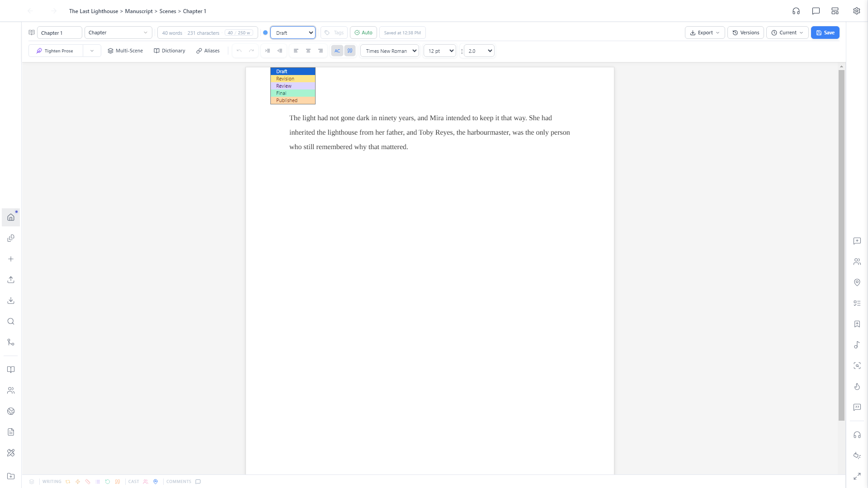Center-align the text
Image resolution: width=868 pixels, height=488 pixels.
pos(308,51)
